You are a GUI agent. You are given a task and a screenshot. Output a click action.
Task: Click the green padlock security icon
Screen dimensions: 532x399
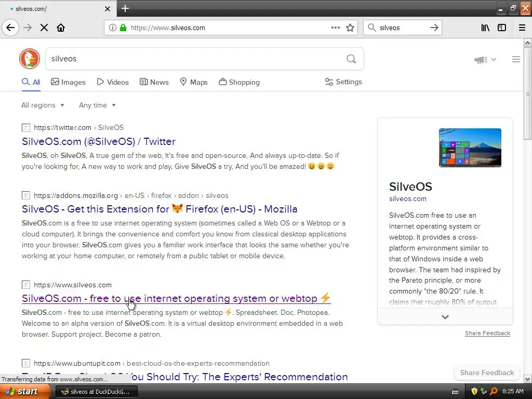click(x=123, y=28)
